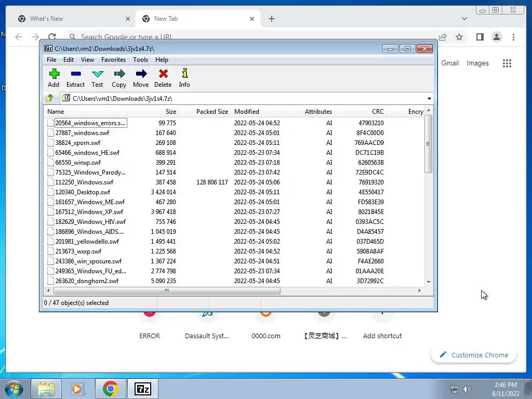This screenshot has height=399, width=532.
Task: Open the View menu
Action: (87, 60)
